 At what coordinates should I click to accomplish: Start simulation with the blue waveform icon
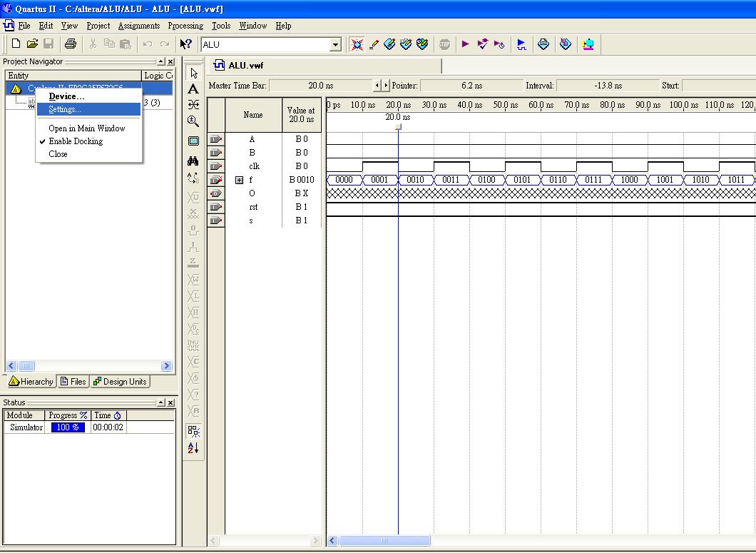[x=521, y=44]
